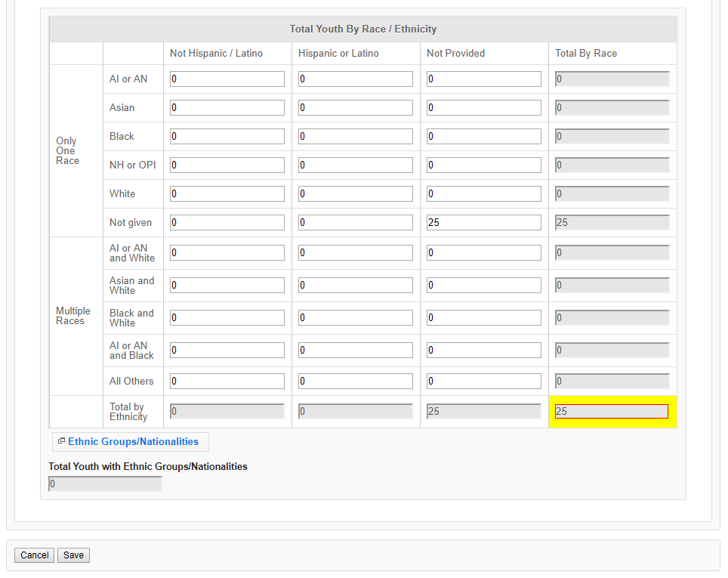The image size is (728, 578).
Task: Click Black Not Provided input field
Action: click(x=483, y=137)
